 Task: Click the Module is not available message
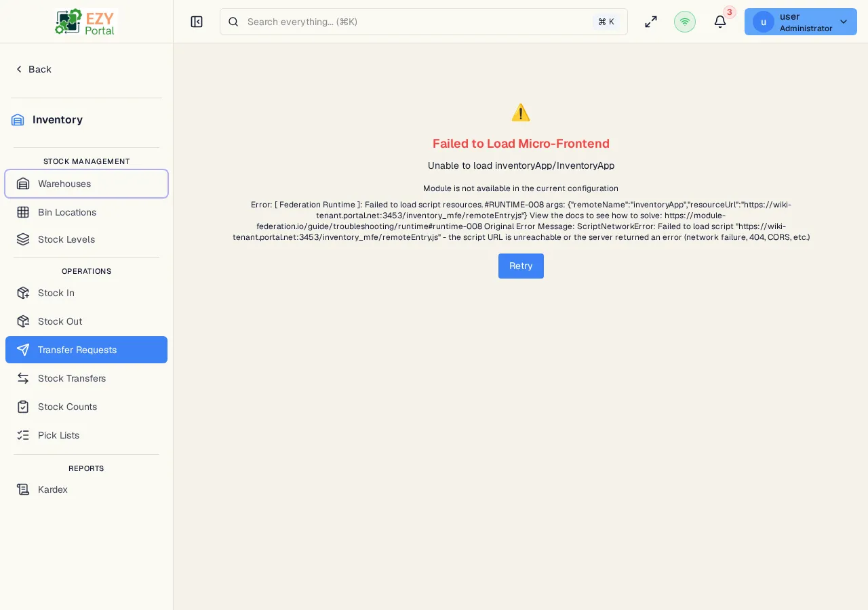(x=521, y=188)
